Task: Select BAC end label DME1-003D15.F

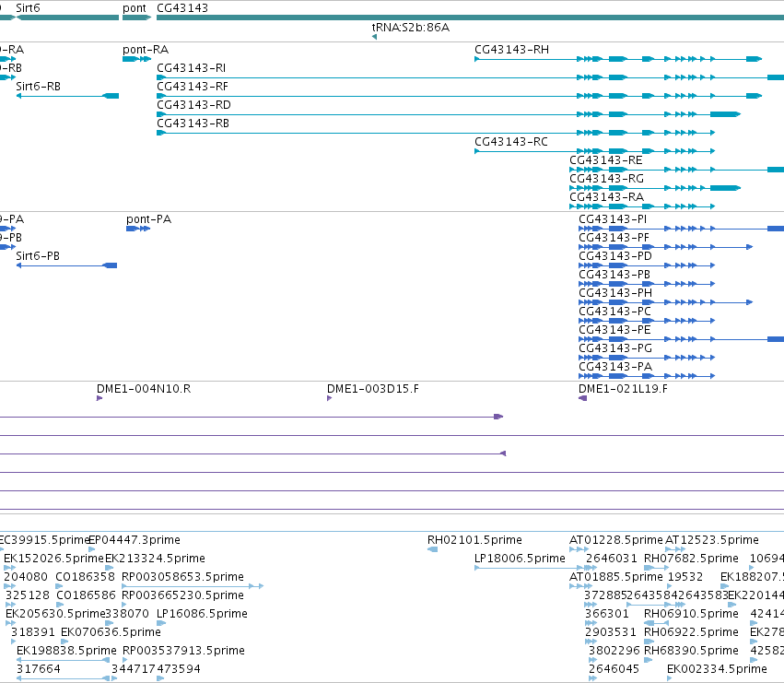Action: pyautogui.click(x=373, y=389)
